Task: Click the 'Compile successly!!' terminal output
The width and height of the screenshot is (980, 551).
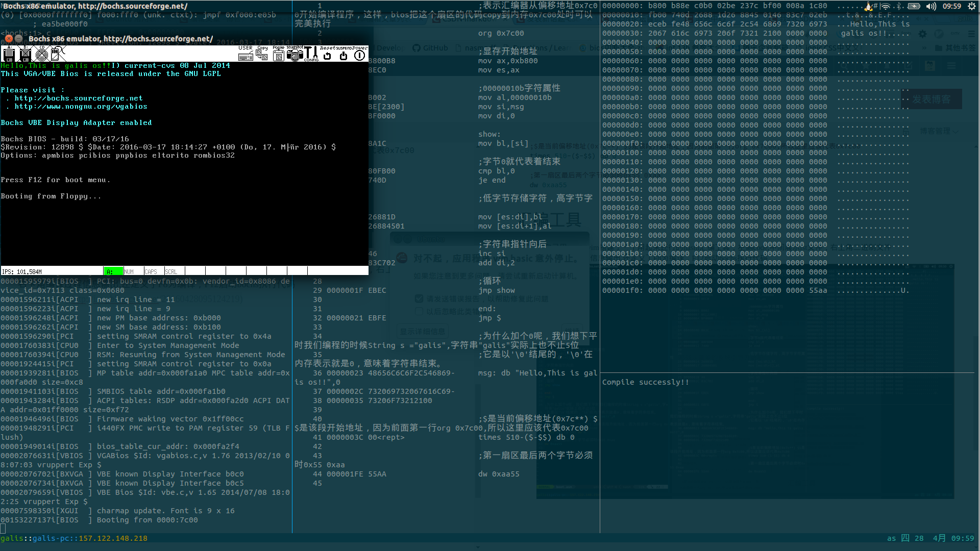Action: 646,382
